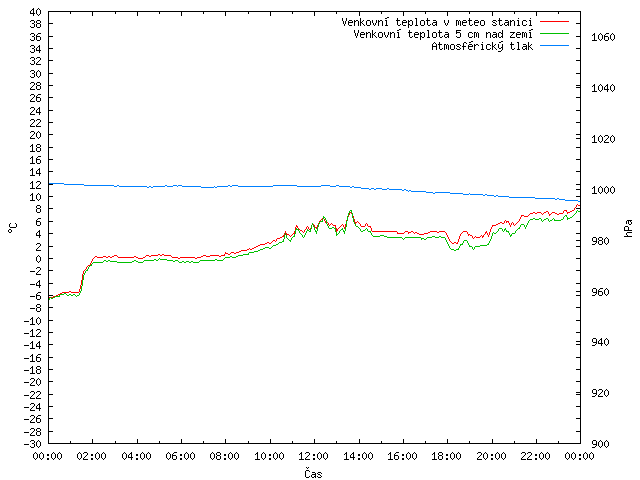Click the blue legend line sample
Viewport: 640px width, 480px height.
point(554,46)
